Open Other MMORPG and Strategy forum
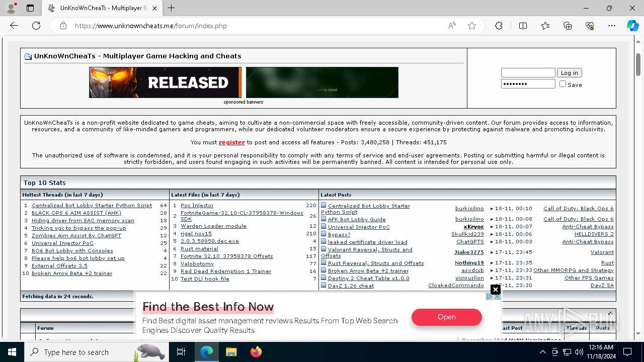This screenshot has width=644, height=362. 574,270
